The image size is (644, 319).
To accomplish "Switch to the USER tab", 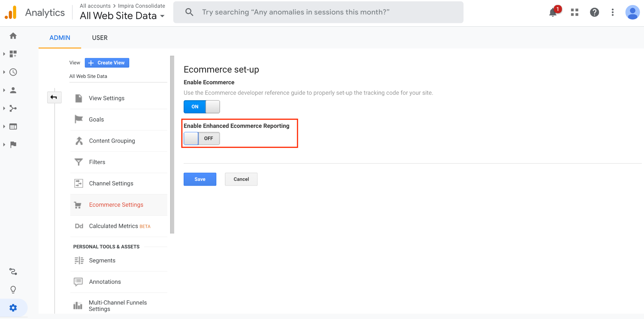I will tap(100, 38).
